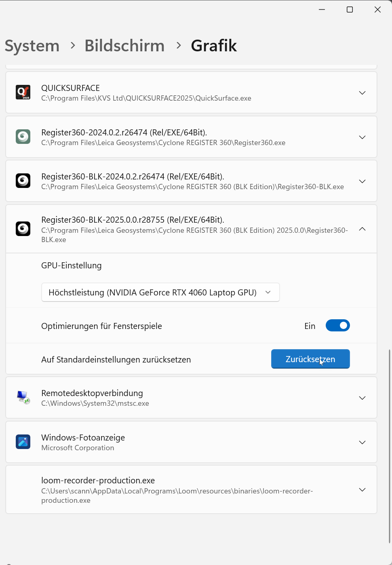
Task: Click the Register360-BLK-2025.0.0 app icon
Action: pos(23,229)
